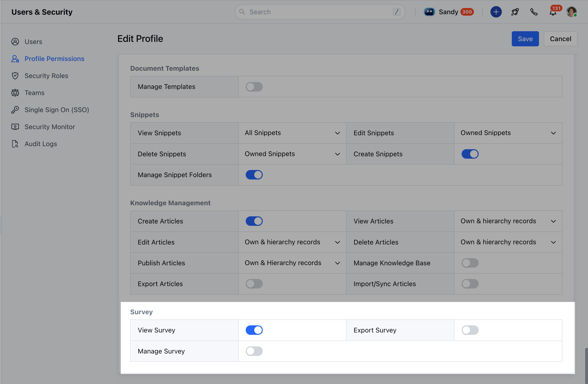Open the phone dialer icon

click(x=534, y=12)
